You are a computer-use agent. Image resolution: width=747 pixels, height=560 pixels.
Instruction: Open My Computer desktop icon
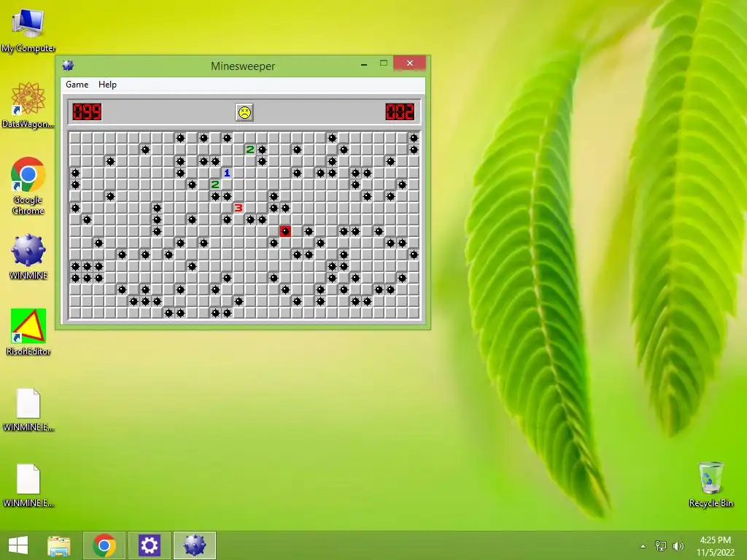click(x=28, y=29)
